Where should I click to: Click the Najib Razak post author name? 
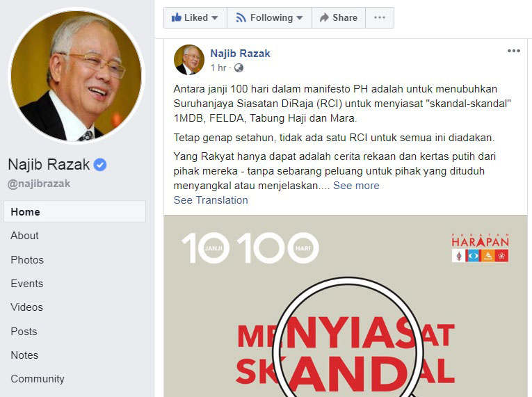coord(240,54)
